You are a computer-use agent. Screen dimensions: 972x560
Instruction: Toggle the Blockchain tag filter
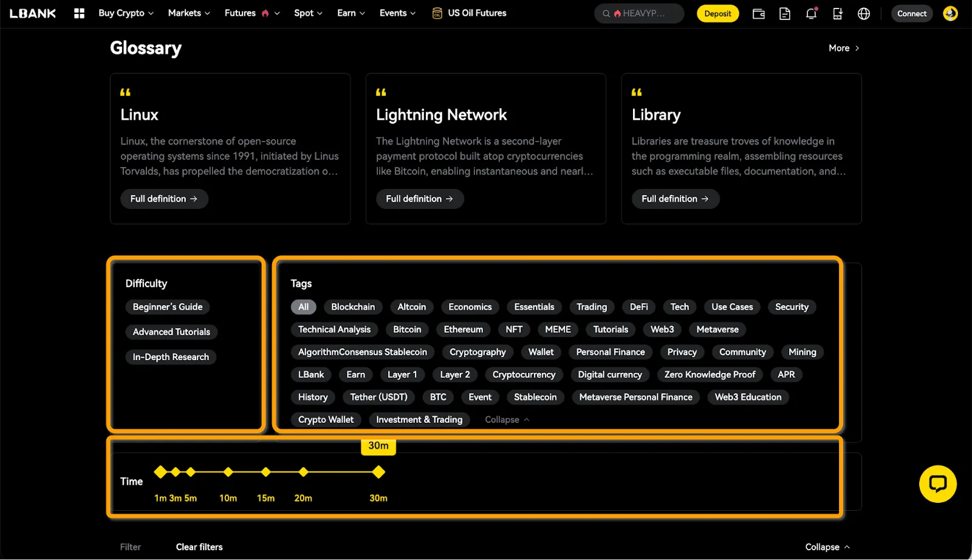point(352,307)
